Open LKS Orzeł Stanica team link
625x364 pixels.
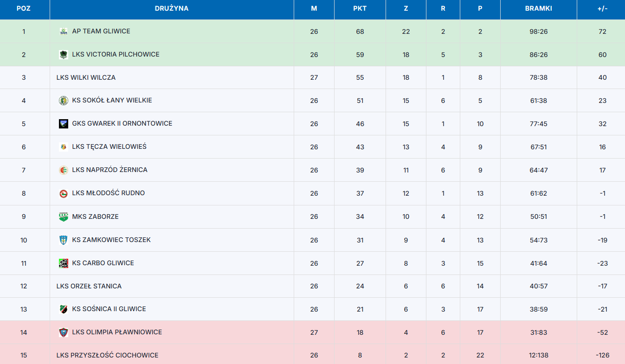pos(89,286)
